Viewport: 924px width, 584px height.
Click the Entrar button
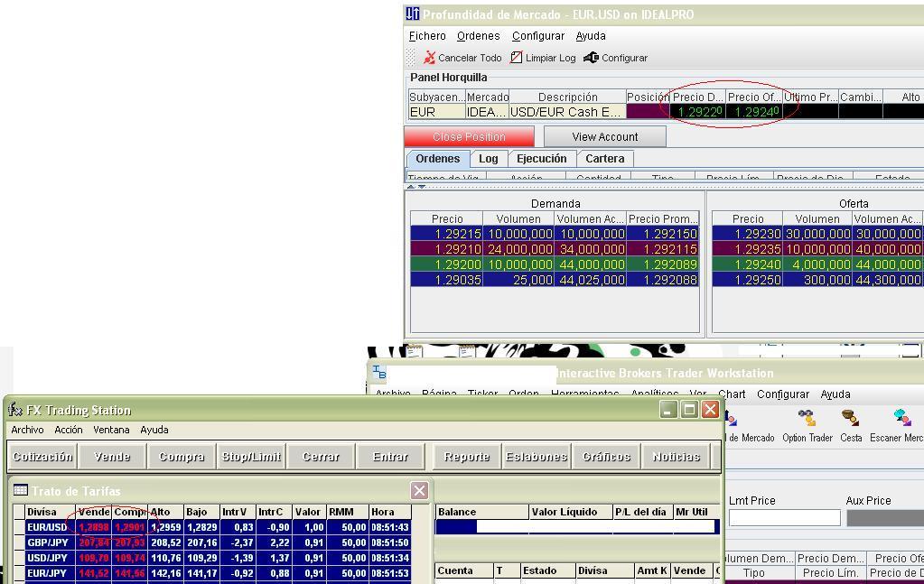pyautogui.click(x=390, y=456)
